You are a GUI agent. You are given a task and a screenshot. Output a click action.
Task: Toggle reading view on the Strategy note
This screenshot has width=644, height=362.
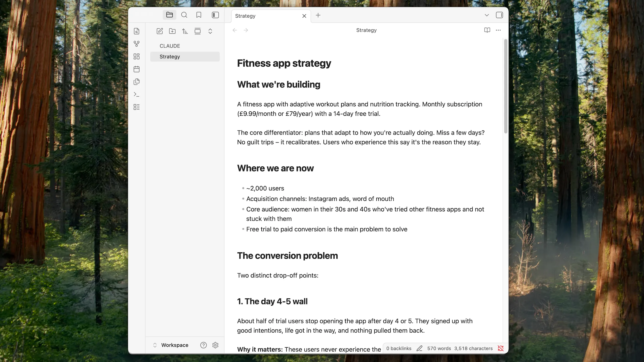click(487, 30)
